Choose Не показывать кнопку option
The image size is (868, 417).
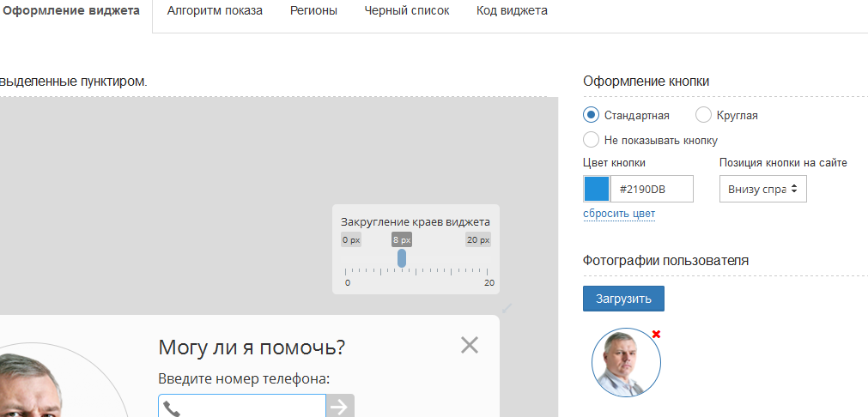[592, 139]
